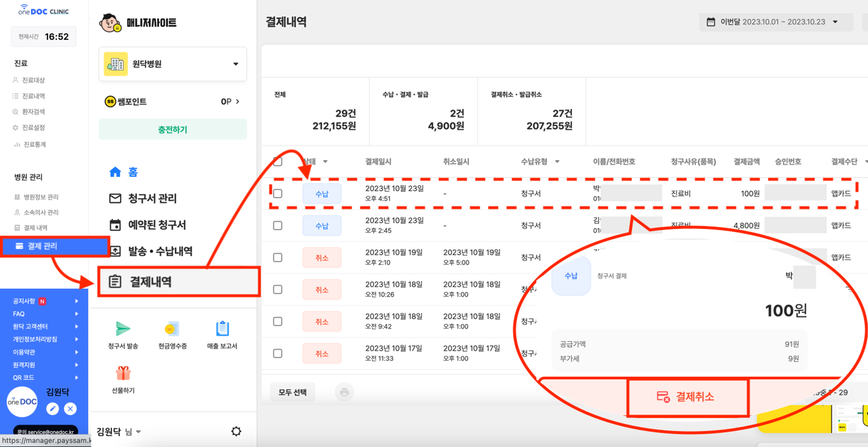Expand the FAQ menu arrow
This screenshot has width=868, height=447.
click(77, 314)
